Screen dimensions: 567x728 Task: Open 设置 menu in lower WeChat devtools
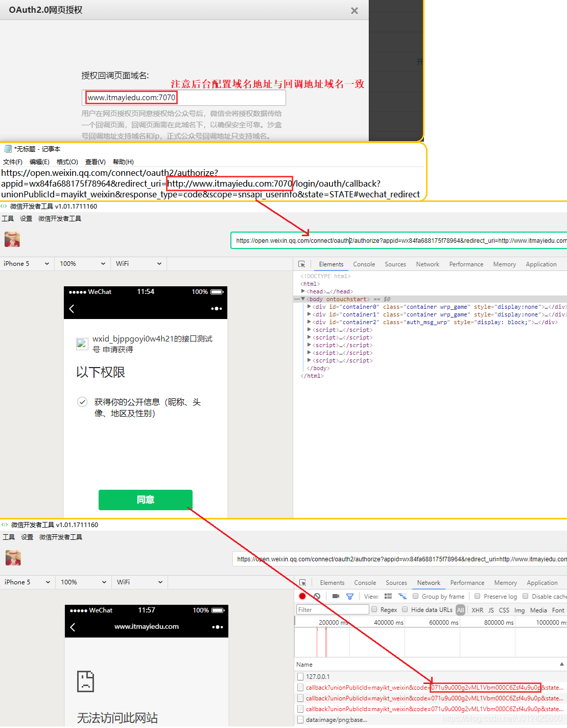27,537
